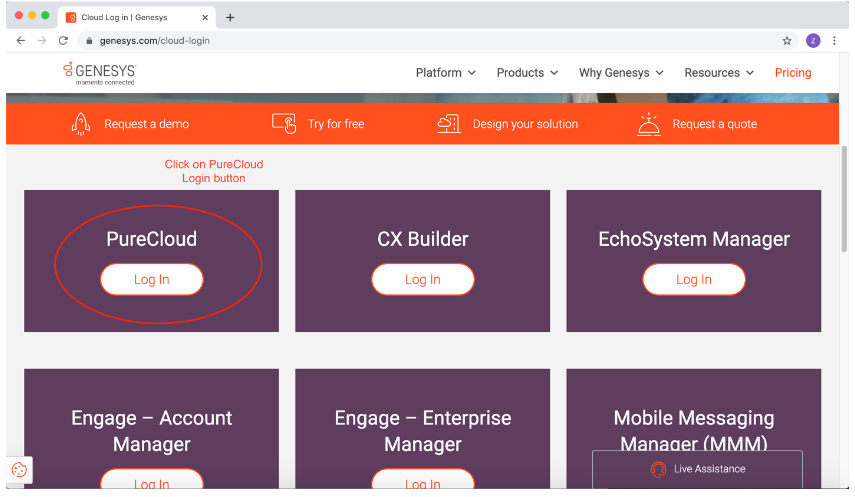
Task: Open the Why Genesys dropdown
Action: (x=621, y=73)
